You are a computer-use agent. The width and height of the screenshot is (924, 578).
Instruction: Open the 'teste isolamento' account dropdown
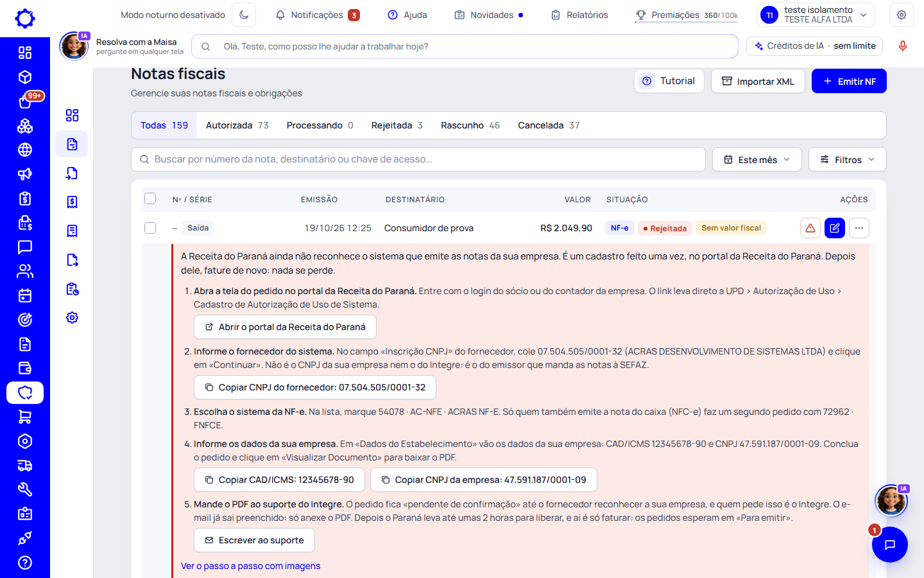(x=816, y=15)
